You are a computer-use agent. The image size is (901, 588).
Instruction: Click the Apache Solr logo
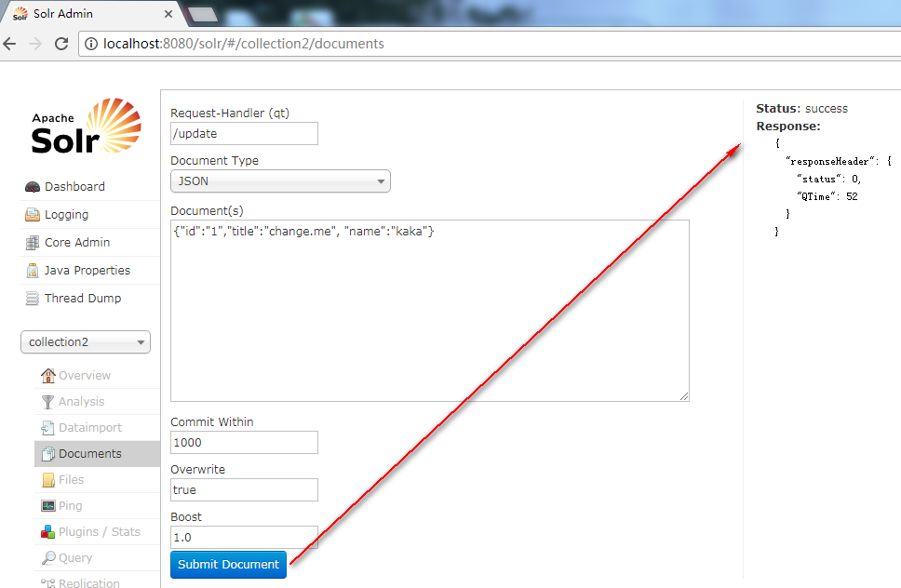(x=87, y=126)
